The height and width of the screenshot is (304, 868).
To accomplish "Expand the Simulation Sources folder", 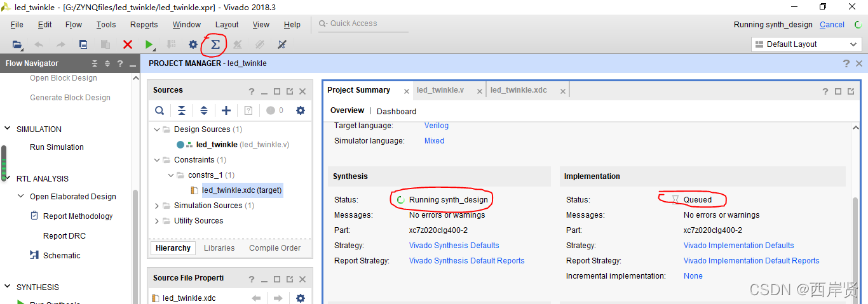I will point(158,206).
